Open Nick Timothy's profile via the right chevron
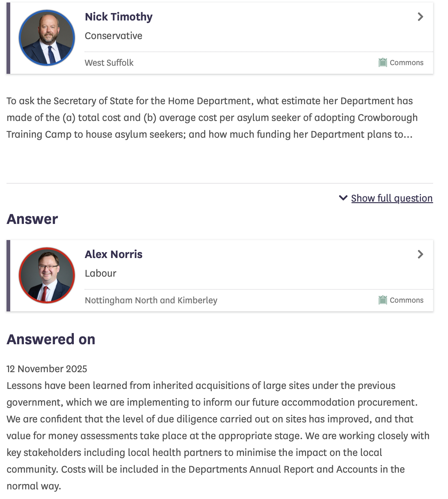Viewport: 448px width, 499px height. pos(420,17)
